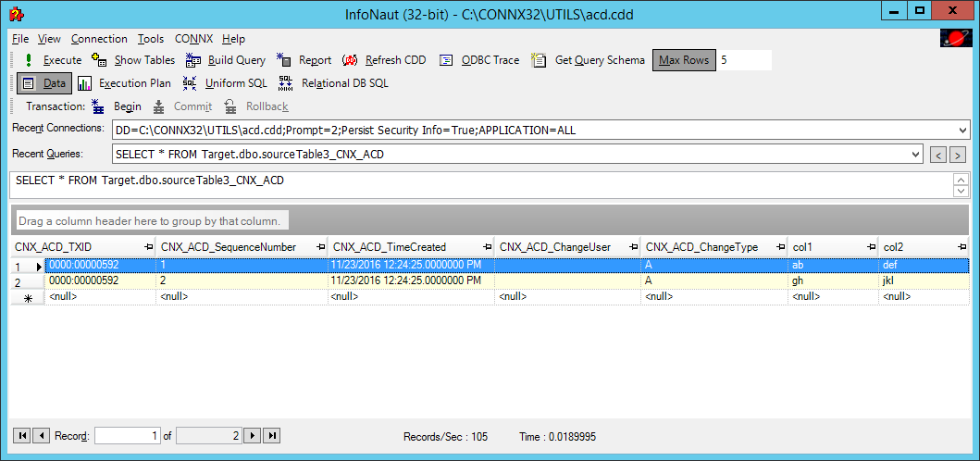Screen dimensions: 980x461
Task: Go to previous record
Action: (42, 435)
